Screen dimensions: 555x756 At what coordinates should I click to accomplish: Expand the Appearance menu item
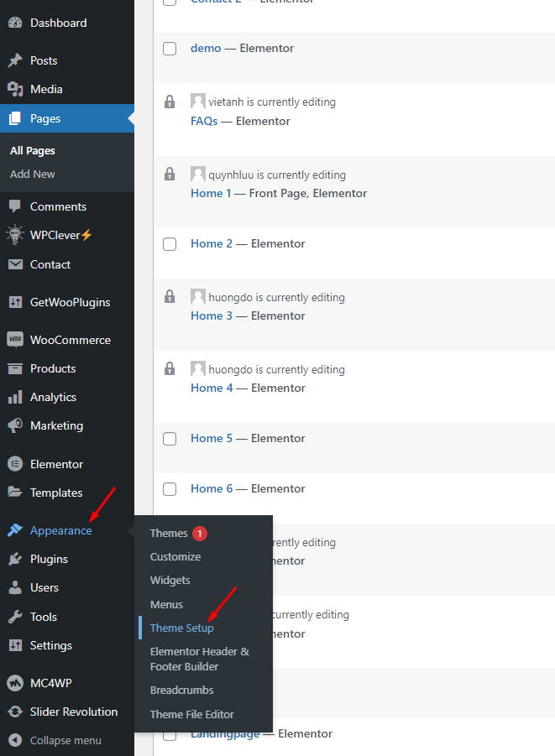click(x=60, y=530)
